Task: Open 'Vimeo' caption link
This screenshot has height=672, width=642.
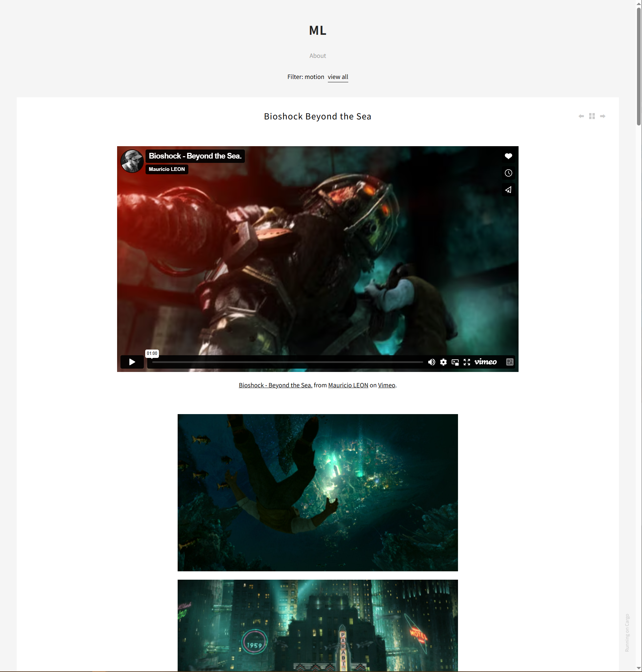Action: pos(386,385)
